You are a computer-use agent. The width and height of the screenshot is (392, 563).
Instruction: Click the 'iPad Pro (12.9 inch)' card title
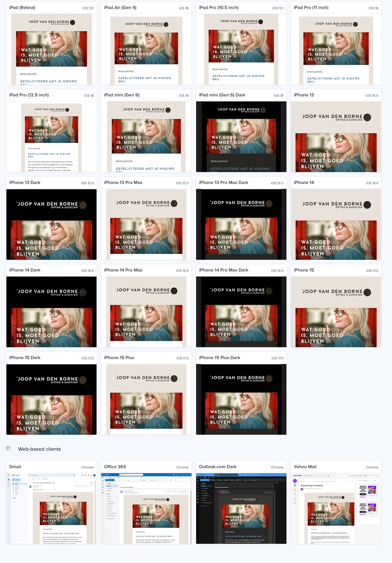29,95
